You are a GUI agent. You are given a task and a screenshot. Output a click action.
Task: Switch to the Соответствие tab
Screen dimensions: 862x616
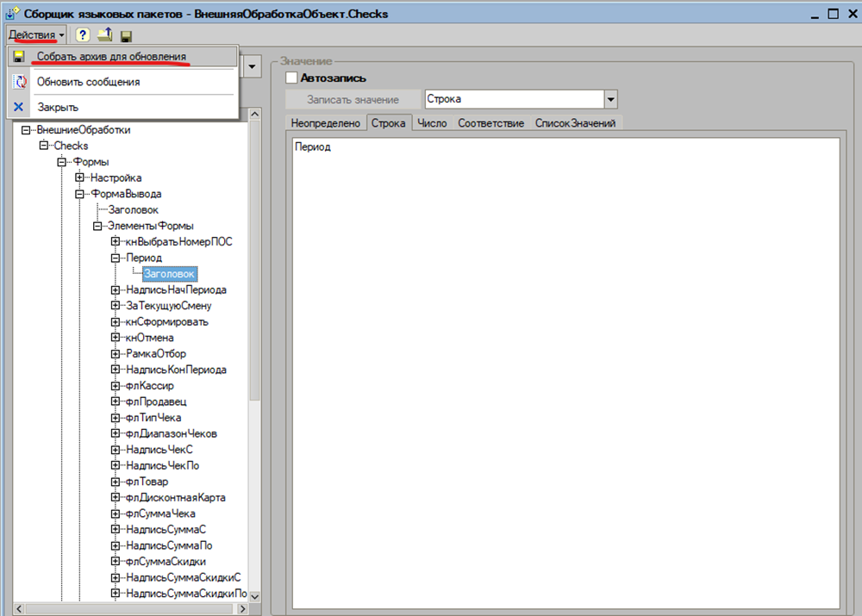491,123
